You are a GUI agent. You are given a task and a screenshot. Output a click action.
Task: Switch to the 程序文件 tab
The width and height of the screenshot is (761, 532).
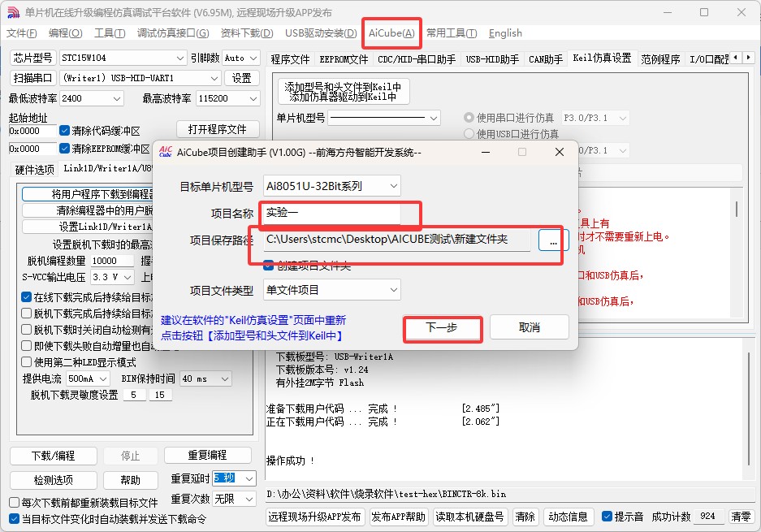point(290,59)
